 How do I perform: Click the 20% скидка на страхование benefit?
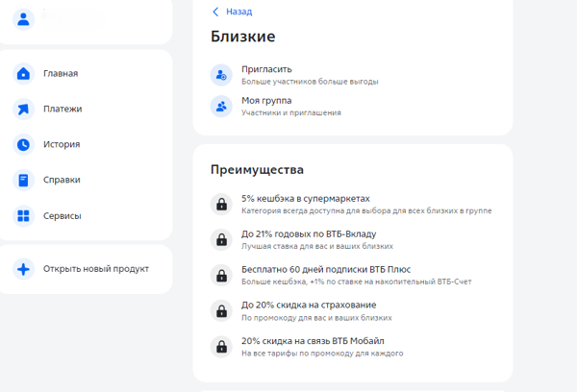tap(308, 310)
